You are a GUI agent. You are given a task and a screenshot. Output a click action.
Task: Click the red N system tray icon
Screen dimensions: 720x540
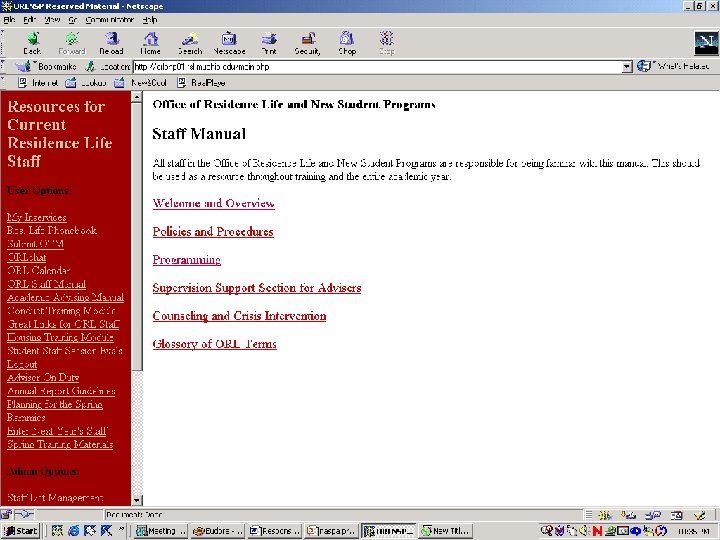pyautogui.click(x=597, y=531)
